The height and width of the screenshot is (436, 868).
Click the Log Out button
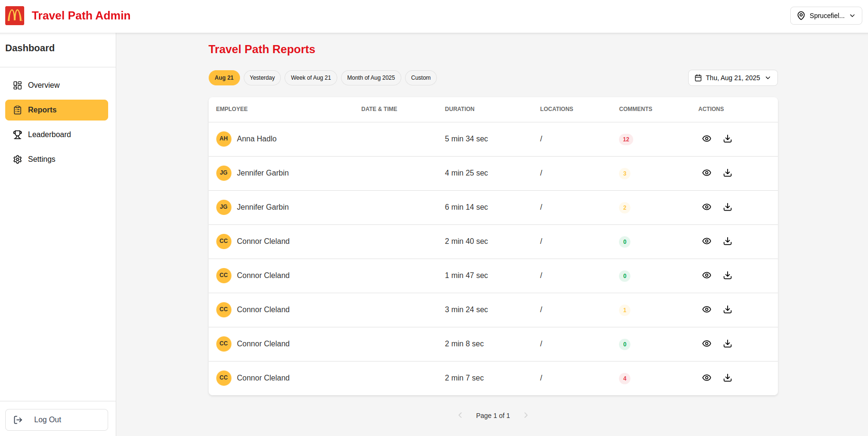tap(56, 420)
